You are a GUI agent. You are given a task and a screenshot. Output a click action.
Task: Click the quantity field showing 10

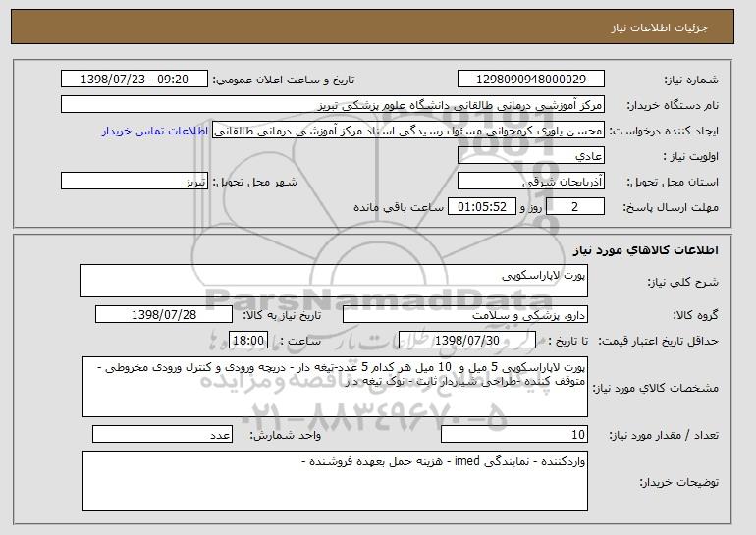(x=514, y=434)
